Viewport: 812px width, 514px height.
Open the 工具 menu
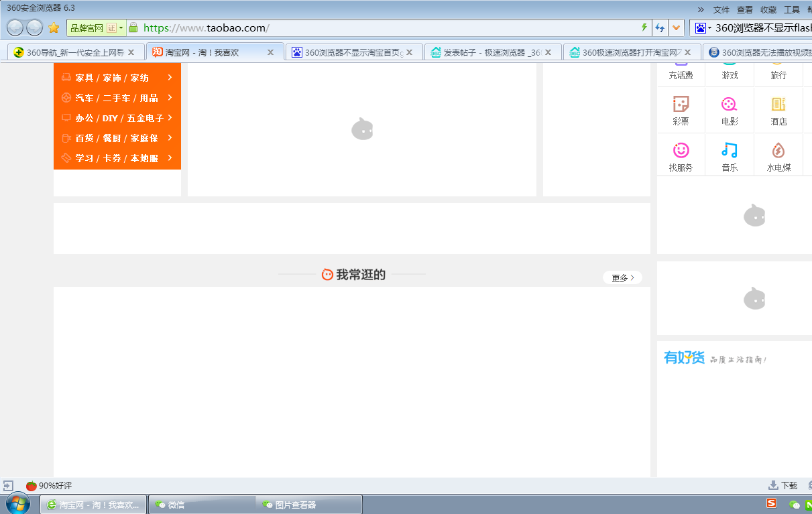pyautogui.click(x=792, y=9)
